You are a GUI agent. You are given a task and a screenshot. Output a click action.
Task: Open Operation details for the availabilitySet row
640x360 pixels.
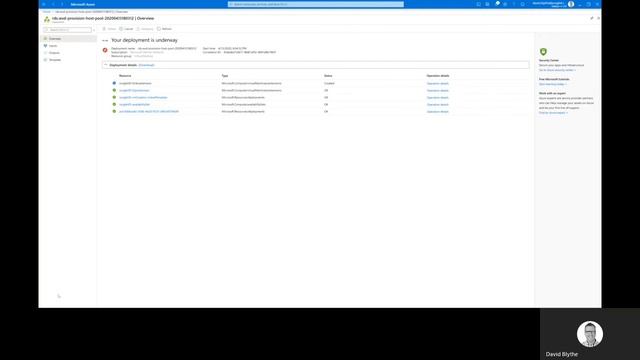click(x=438, y=104)
